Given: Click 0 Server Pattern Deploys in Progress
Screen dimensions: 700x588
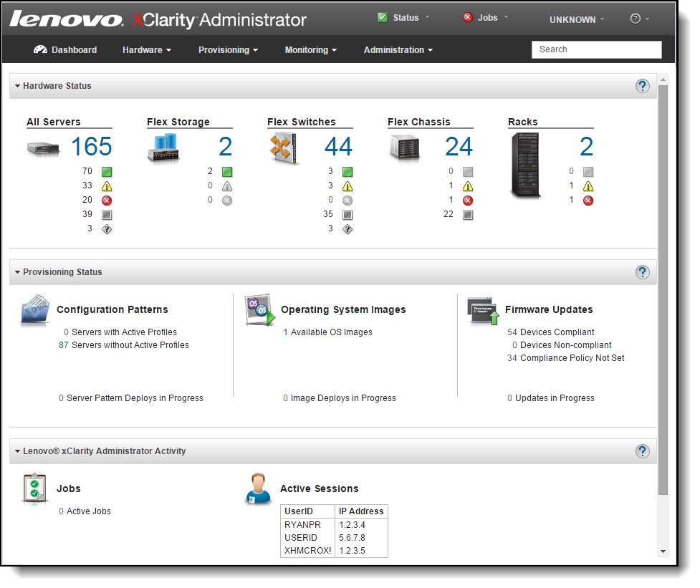Looking at the screenshot, I should [131, 398].
